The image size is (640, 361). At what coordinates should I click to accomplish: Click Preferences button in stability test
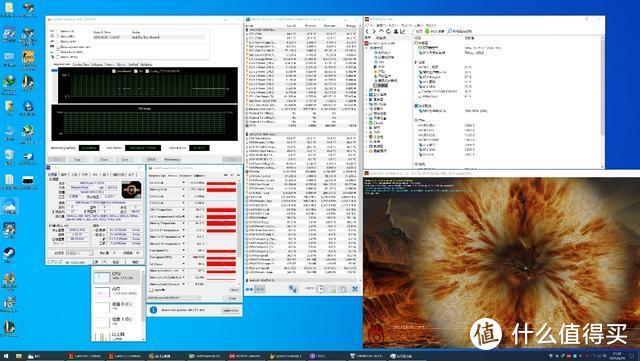click(172, 159)
